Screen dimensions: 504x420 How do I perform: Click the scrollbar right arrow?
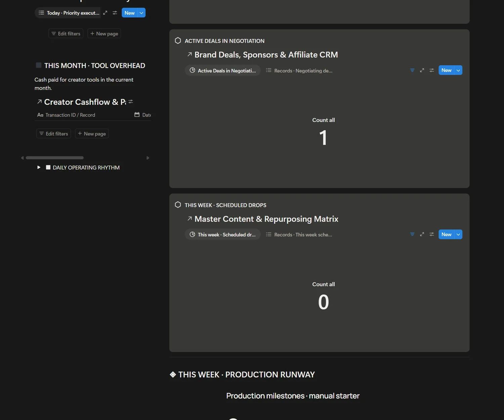[x=148, y=158]
